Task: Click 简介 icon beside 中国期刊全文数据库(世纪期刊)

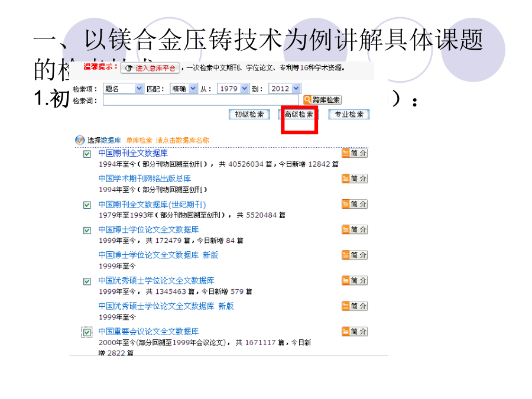Action: [x=355, y=204]
